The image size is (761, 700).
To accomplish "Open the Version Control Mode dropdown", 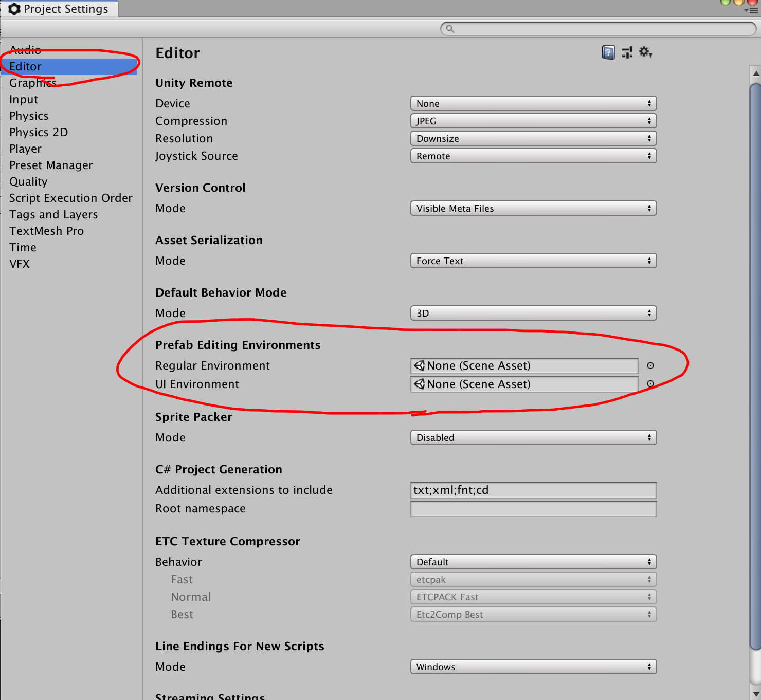I will [533, 208].
